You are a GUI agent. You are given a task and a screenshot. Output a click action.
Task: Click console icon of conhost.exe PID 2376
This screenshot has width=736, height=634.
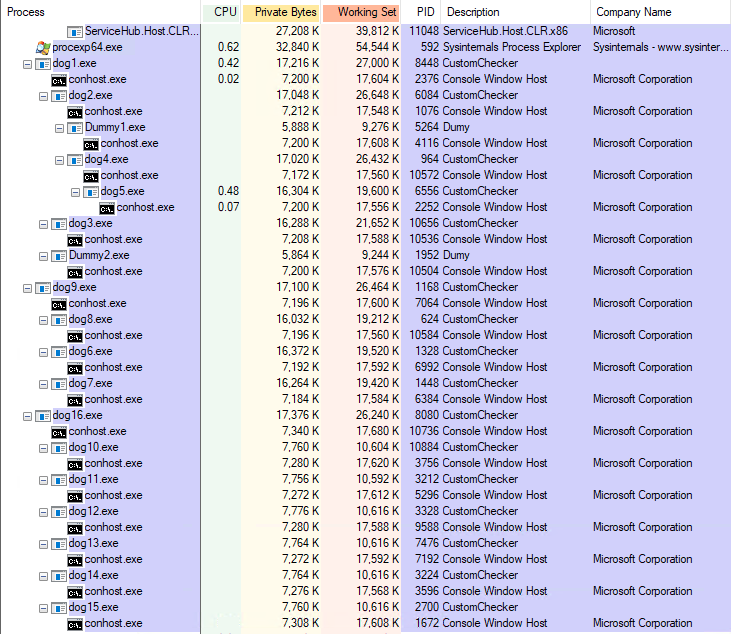pyautogui.click(x=59, y=80)
